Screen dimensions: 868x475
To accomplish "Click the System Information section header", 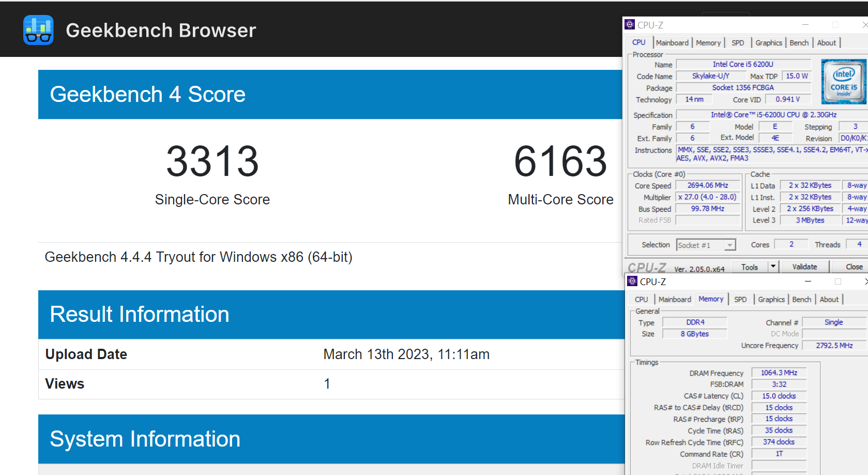I will (x=331, y=439).
